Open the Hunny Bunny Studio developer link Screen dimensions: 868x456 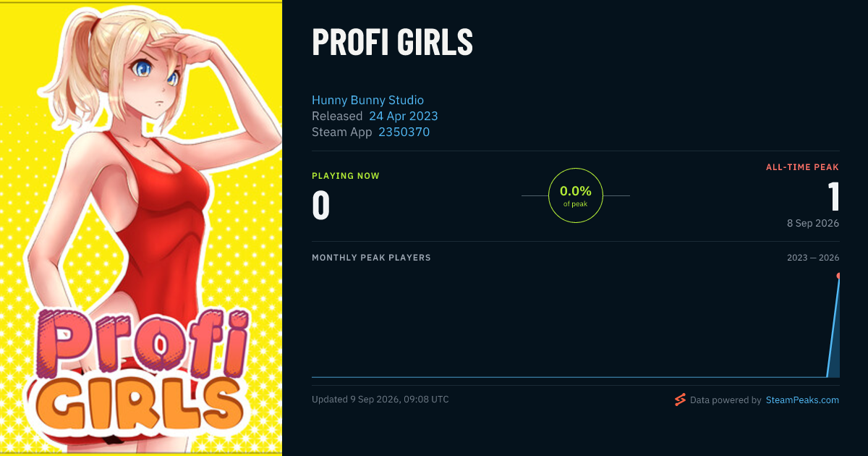tap(367, 100)
